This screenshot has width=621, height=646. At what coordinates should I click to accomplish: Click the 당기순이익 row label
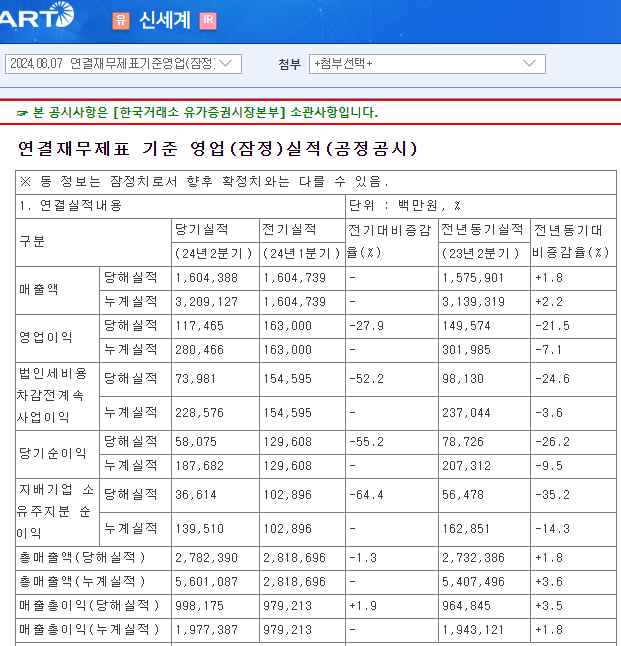click(x=53, y=454)
